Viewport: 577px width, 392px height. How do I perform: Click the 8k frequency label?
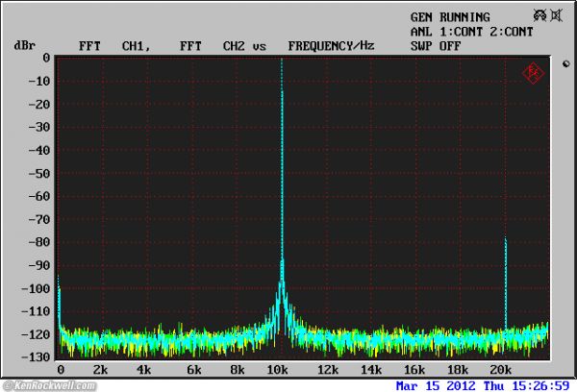[238, 369]
